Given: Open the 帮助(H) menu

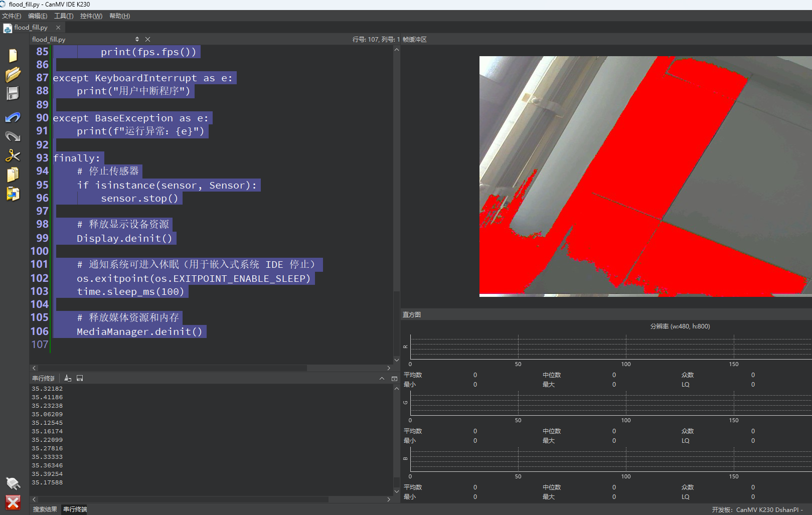Looking at the screenshot, I should pos(119,16).
